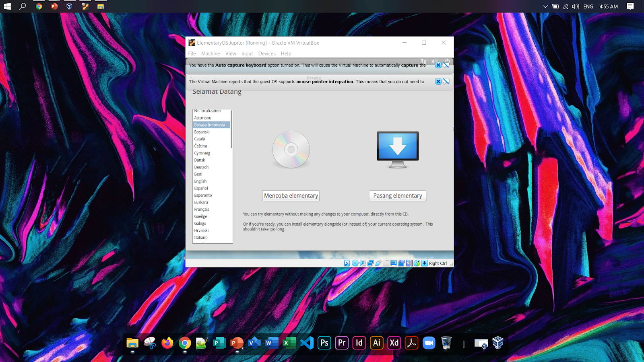The height and width of the screenshot is (362, 644).
Task: Open Excel from the dock
Action: 289,343
